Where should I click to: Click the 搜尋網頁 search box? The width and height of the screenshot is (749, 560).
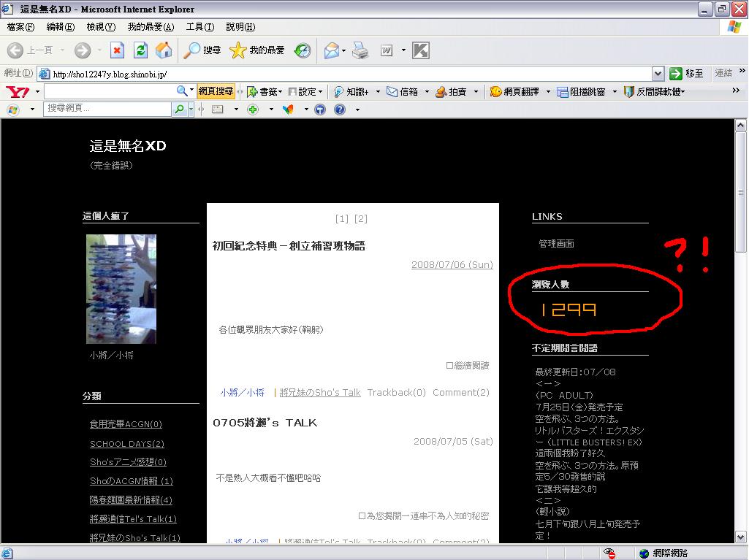click(107, 109)
